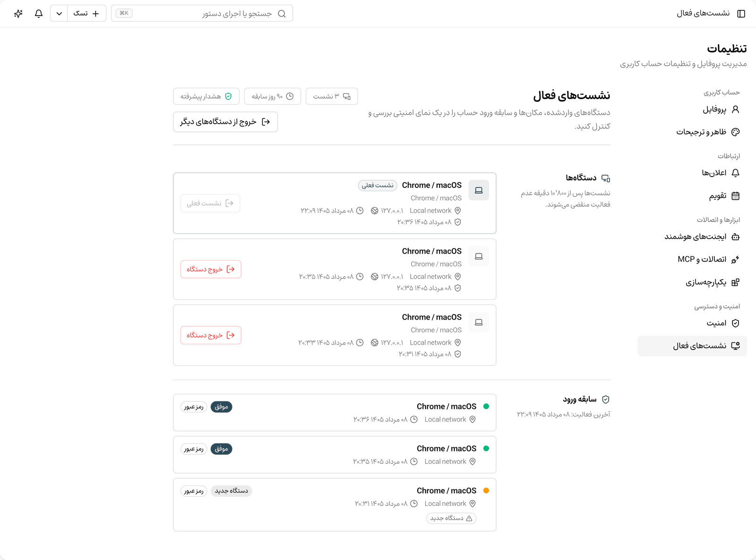
Task: Open the notifications bell in top bar
Action: click(x=39, y=14)
